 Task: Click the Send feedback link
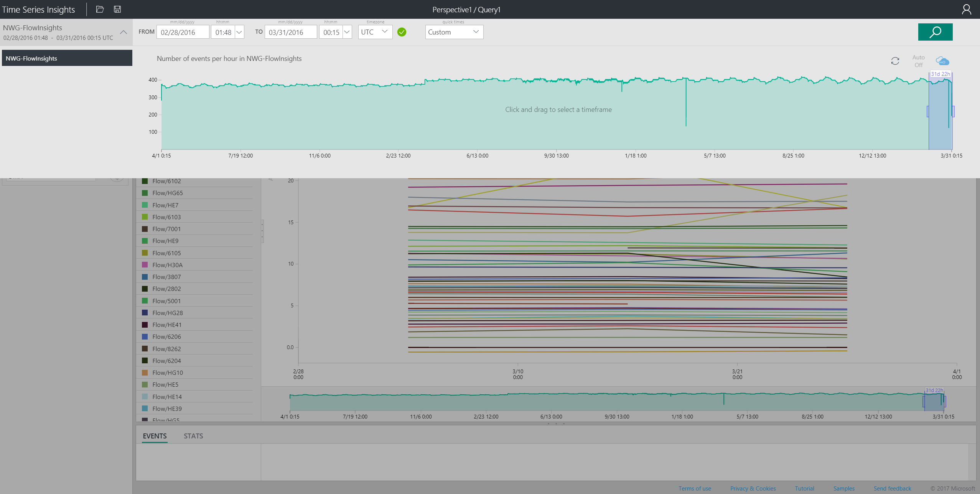[892, 488]
